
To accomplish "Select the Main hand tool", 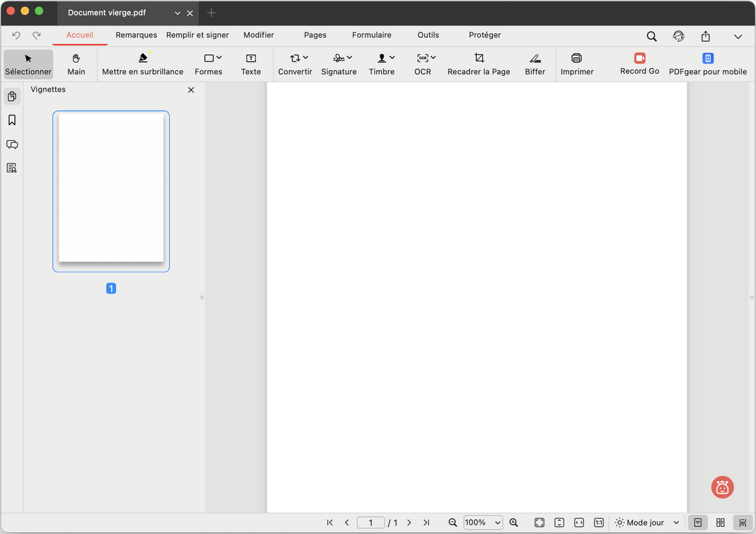I will point(76,64).
